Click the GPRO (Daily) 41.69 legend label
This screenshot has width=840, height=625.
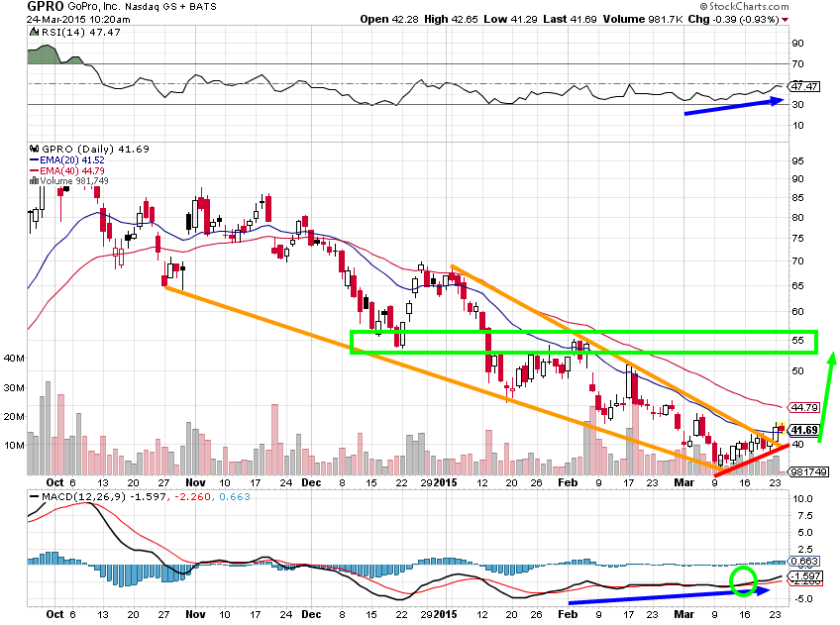point(95,149)
